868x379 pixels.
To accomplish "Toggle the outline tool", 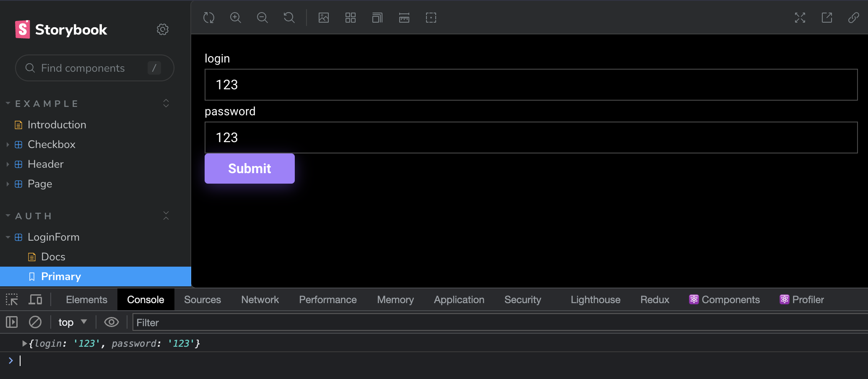I will tap(431, 18).
